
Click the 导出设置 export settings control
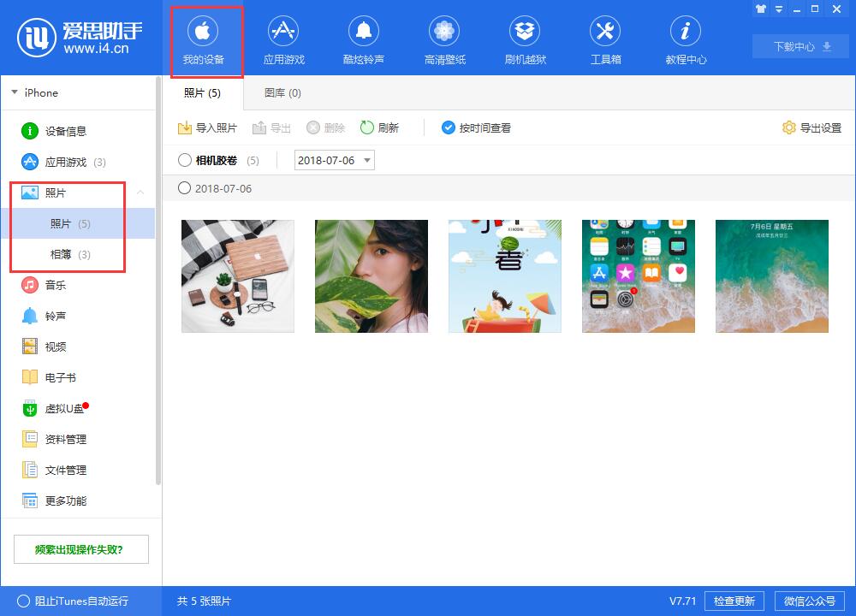pyautogui.click(x=810, y=127)
